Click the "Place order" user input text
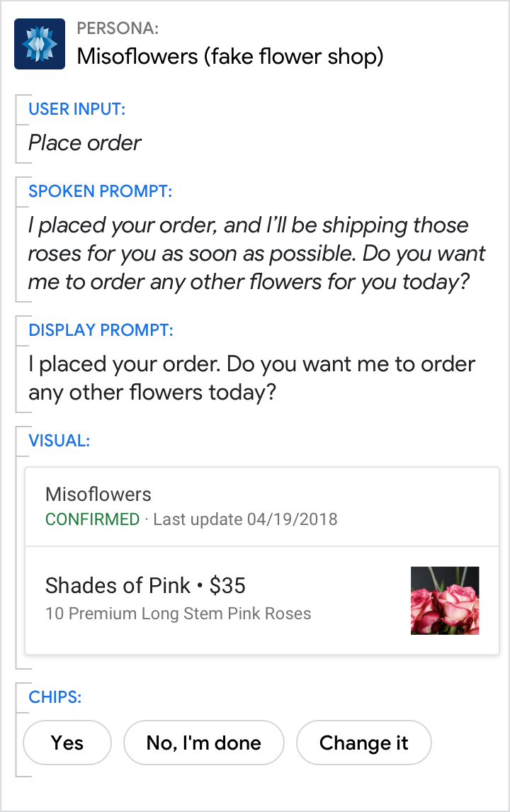The width and height of the screenshot is (510, 812). [85, 143]
